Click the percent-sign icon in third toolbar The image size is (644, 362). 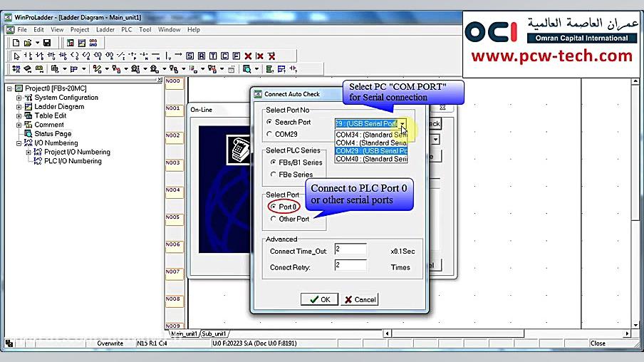coord(97,69)
